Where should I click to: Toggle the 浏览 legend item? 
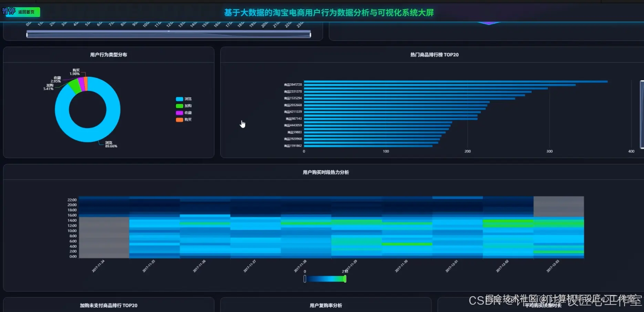pos(184,99)
